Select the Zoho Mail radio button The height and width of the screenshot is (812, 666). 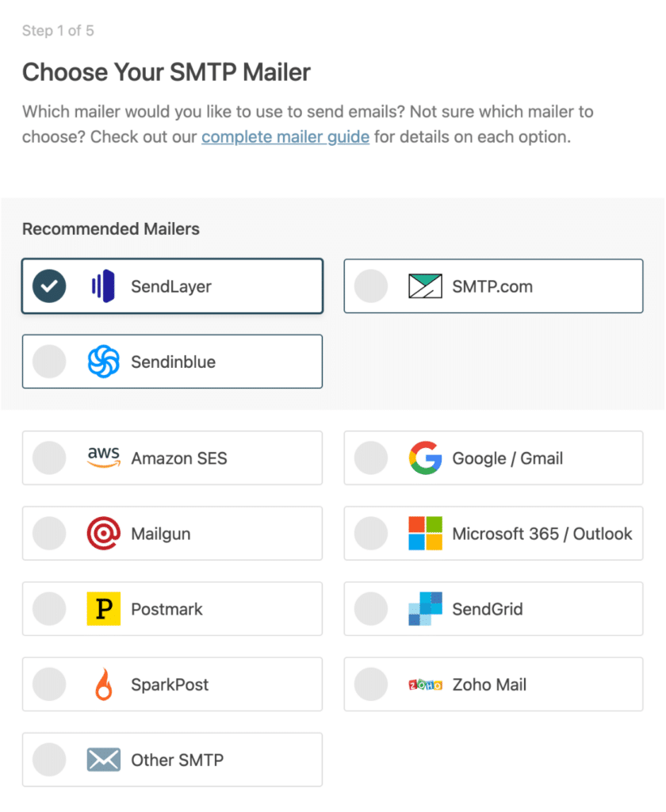pyautogui.click(x=371, y=684)
